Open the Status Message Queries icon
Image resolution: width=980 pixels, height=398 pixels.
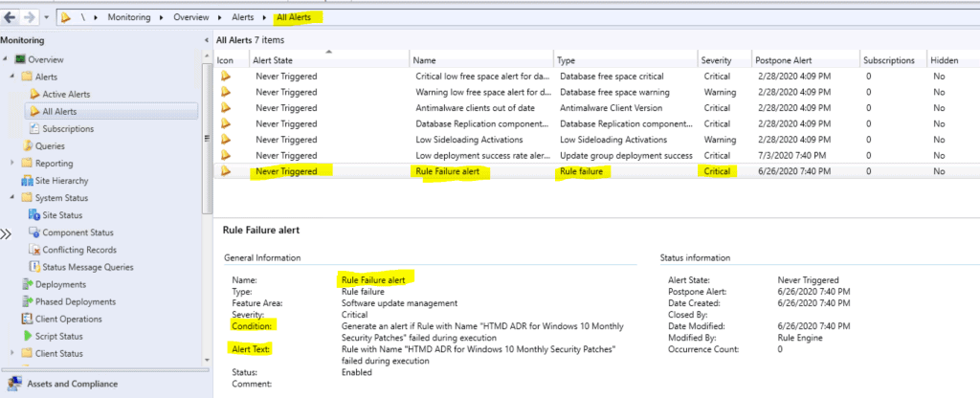(x=34, y=267)
